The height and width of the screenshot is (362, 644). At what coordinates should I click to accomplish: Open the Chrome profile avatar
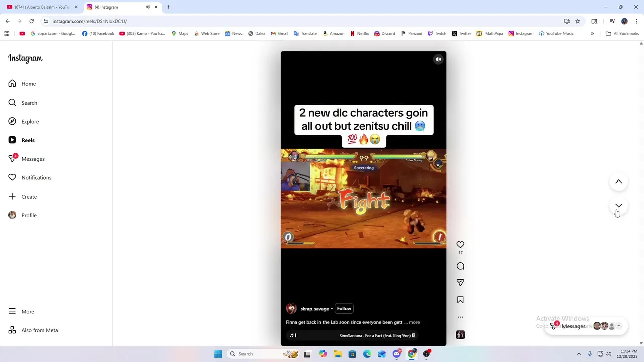[x=624, y=21]
